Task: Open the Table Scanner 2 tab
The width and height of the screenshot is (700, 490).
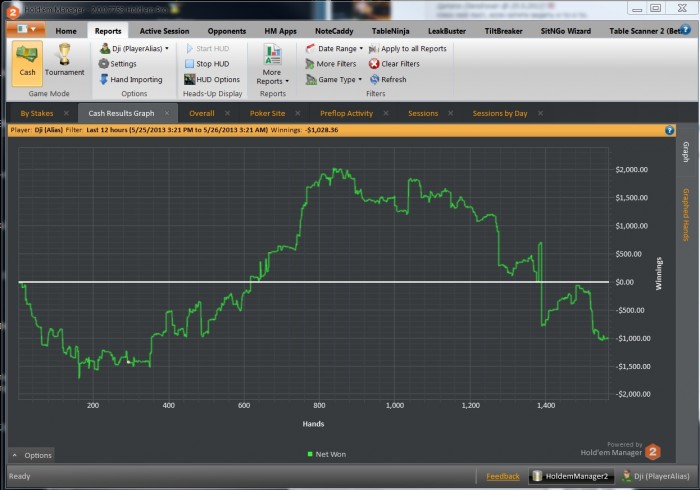Action: (643, 31)
